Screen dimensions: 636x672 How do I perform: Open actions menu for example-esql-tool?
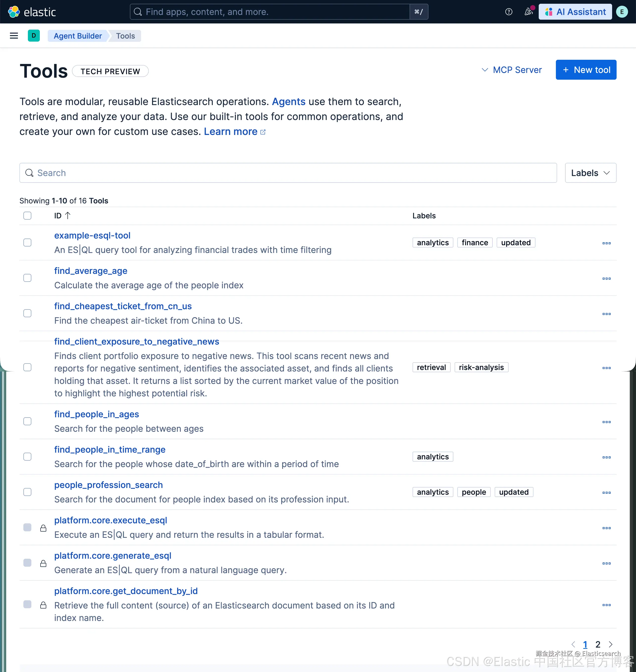pyautogui.click(x=606, y=243)
